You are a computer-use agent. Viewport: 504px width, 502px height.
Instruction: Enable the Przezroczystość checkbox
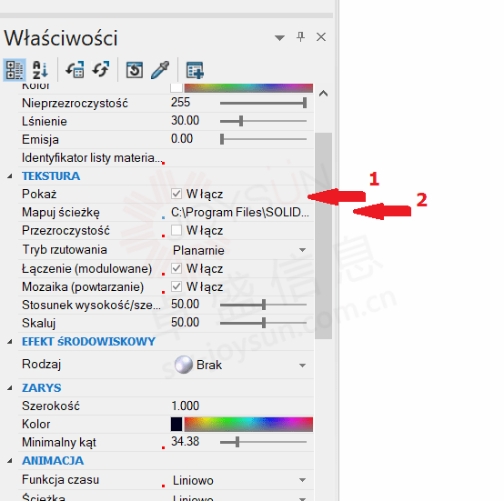pyautogui.click(x=176, y=230)
